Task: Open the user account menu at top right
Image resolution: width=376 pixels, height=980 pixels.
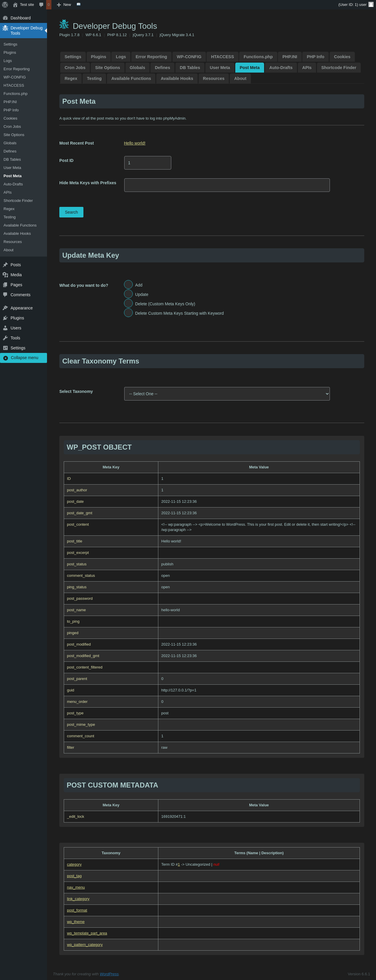Action: [x=355, y=5]
